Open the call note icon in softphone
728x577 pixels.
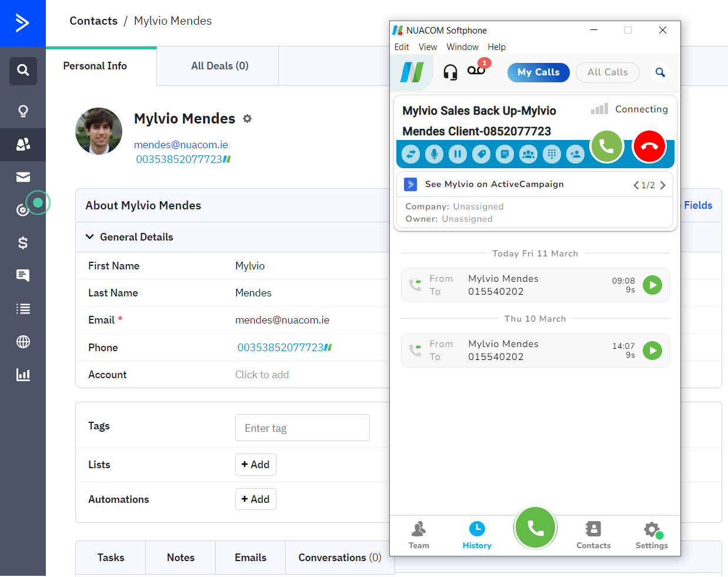[505, 154]
